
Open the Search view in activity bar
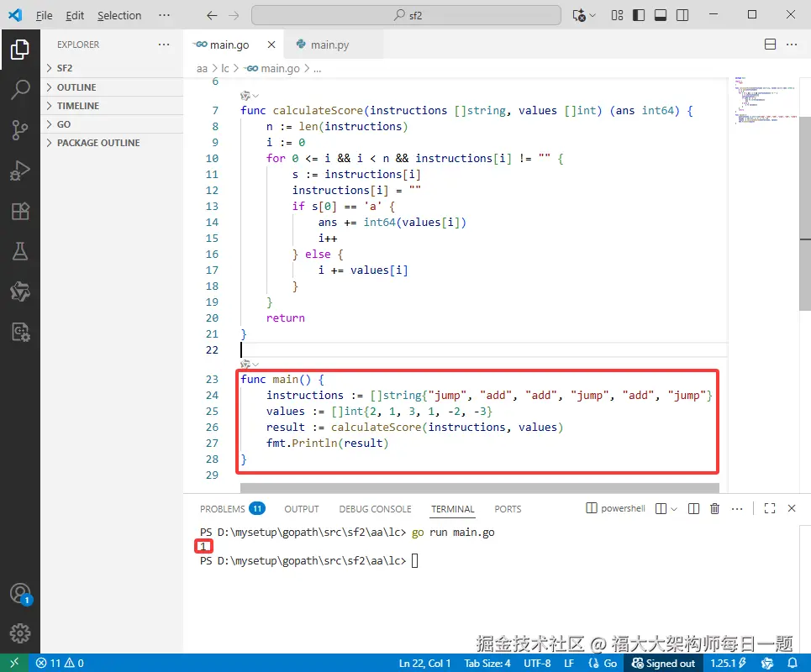[x=19, y=89]
